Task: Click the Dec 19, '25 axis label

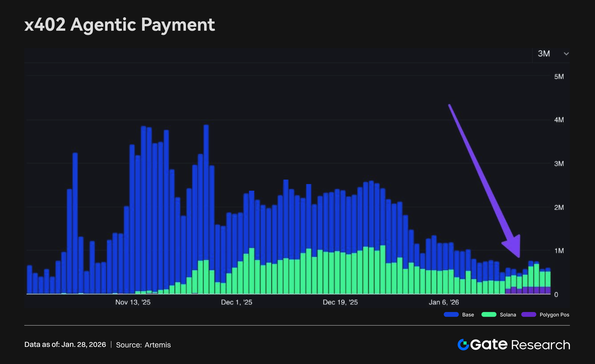Action: [x=340, y=302]
